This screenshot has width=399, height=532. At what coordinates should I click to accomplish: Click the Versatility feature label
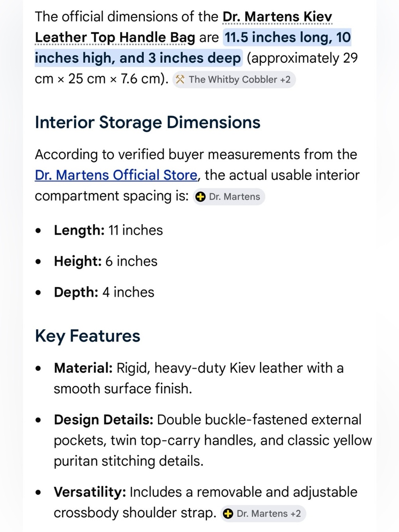pos(90,492)
